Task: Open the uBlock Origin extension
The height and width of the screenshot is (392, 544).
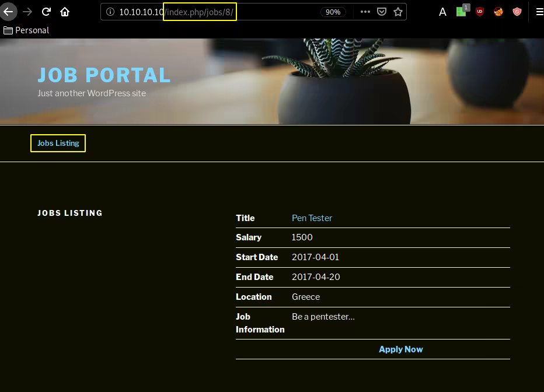Action: tap(480, 12)
